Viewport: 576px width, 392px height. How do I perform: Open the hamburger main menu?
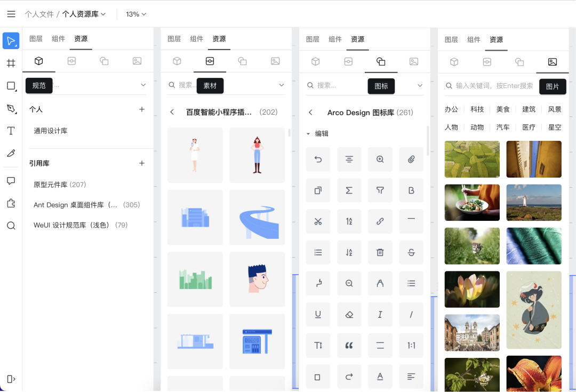click(x=11, y=14)
